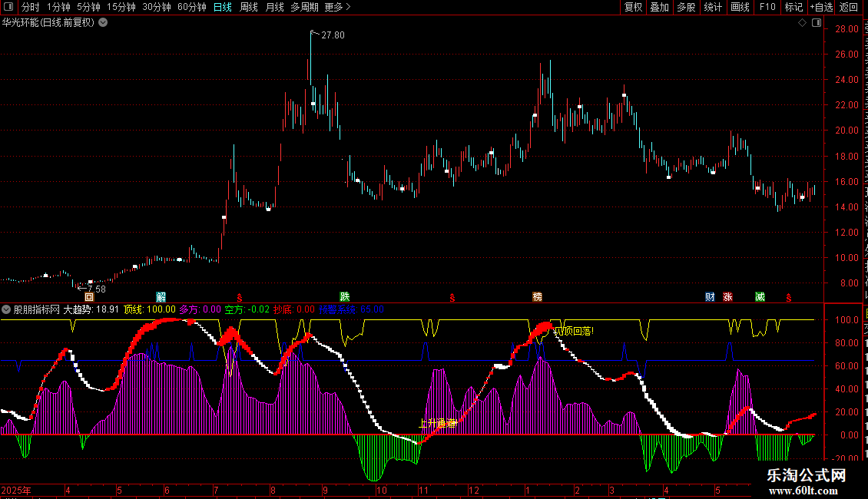Click the diamond marker icon above chart
The image size is (868, 499).
(x=802, y=23)
